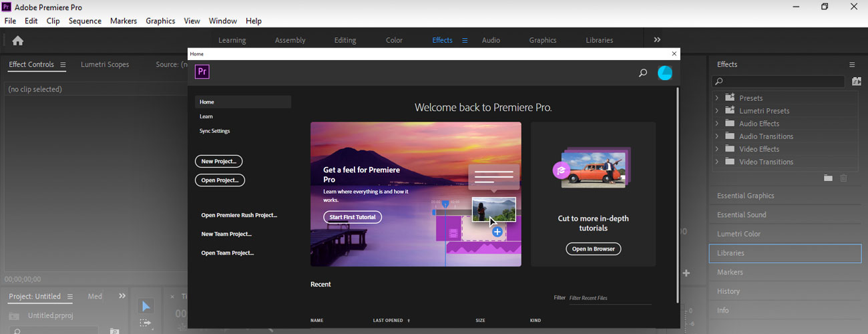Click the Effects panel search field

click(x=779, y=81)
